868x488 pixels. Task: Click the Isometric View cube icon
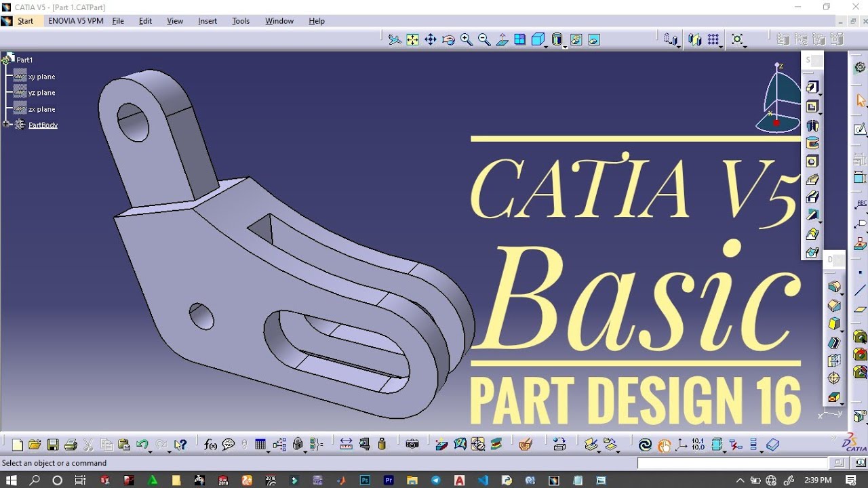click(x=538, y=40)
